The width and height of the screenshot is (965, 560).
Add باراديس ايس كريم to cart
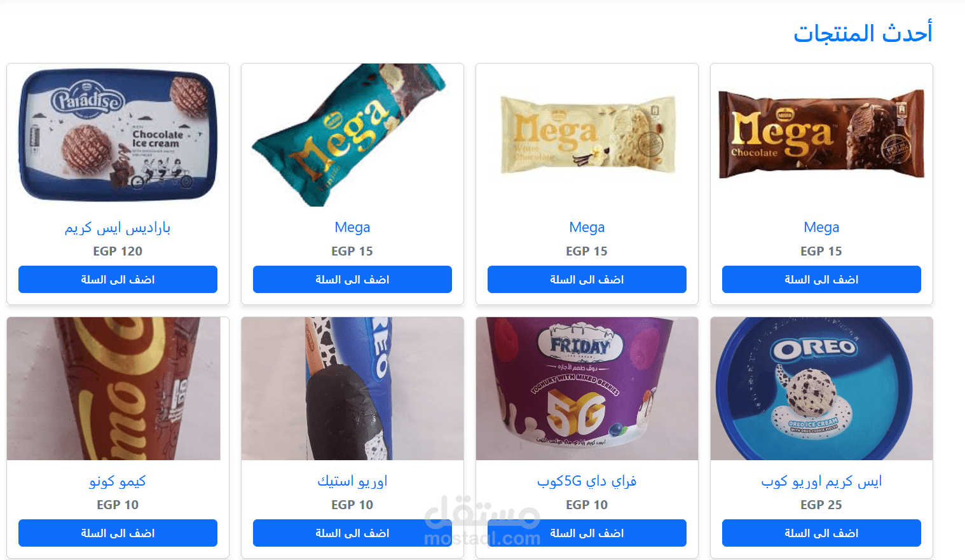pos(118,280)
